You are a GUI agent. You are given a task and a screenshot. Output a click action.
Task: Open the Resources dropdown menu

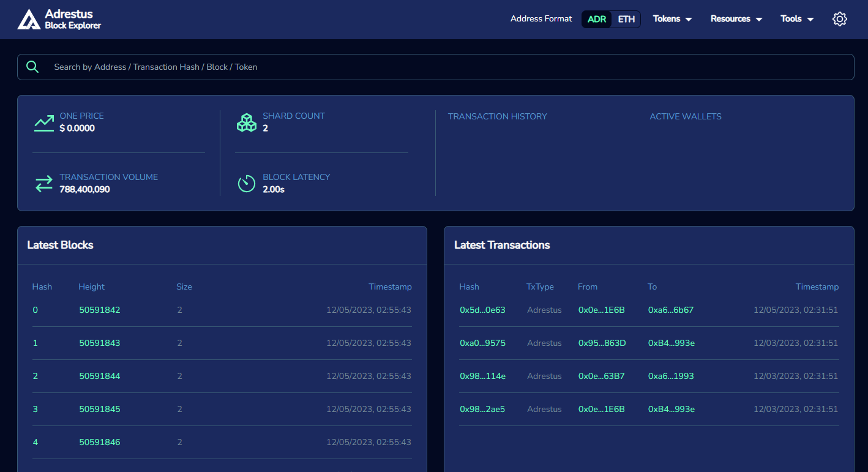736,19
